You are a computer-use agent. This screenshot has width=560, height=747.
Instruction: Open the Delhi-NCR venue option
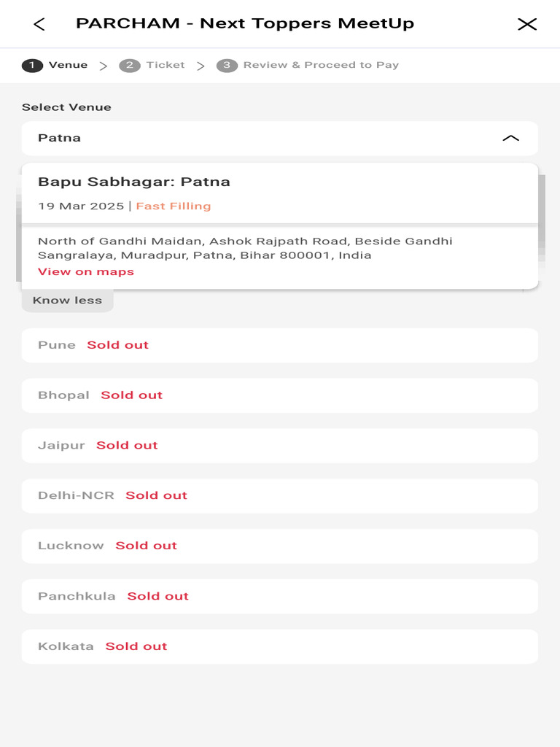280,495
